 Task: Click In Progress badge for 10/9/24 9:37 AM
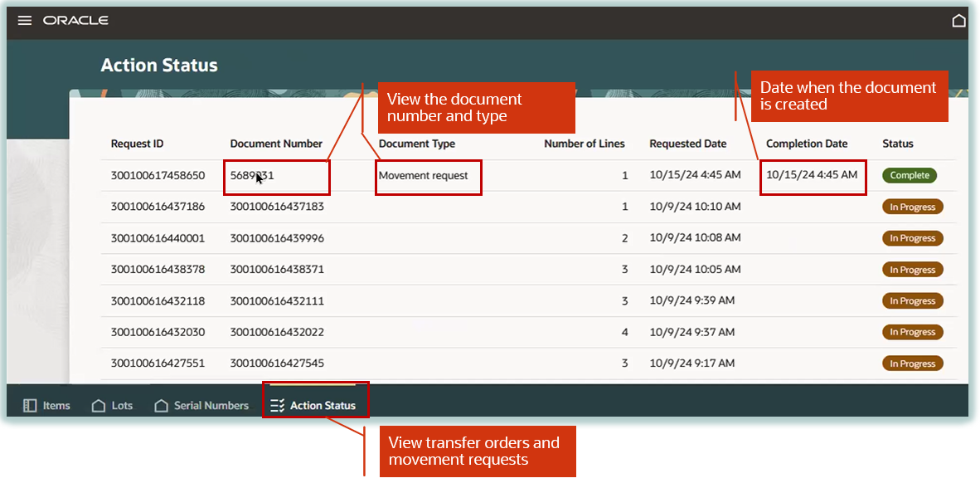pos(913,332)
